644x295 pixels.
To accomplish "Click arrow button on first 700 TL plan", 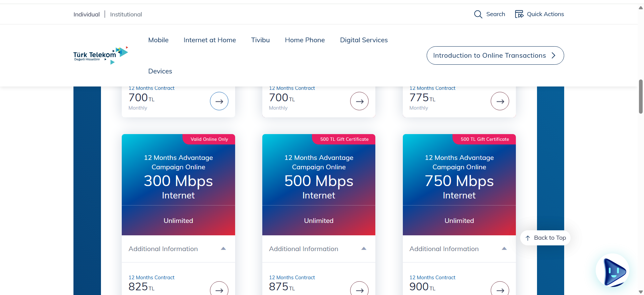I will click(x=219, y=101).
